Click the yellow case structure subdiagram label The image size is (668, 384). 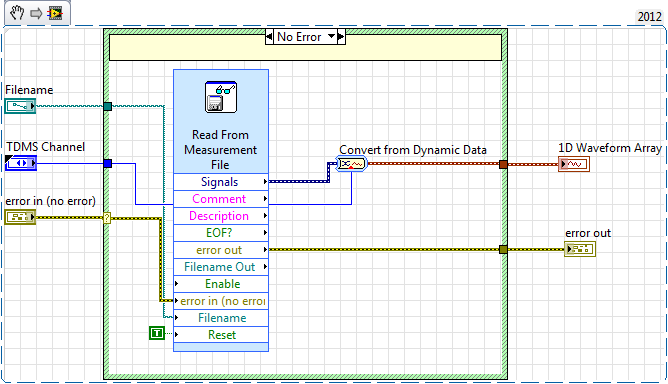pyautogui.click(x=305, y=48)
